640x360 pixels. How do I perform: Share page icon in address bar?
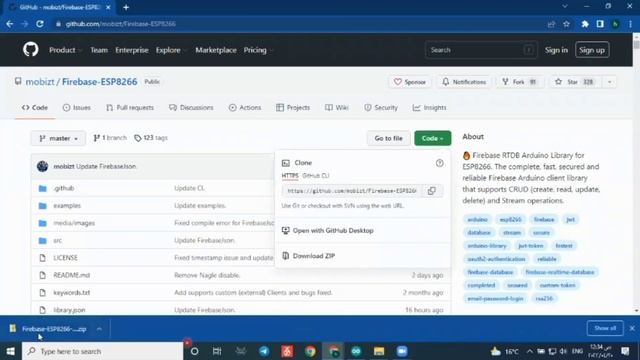(551, 24)
